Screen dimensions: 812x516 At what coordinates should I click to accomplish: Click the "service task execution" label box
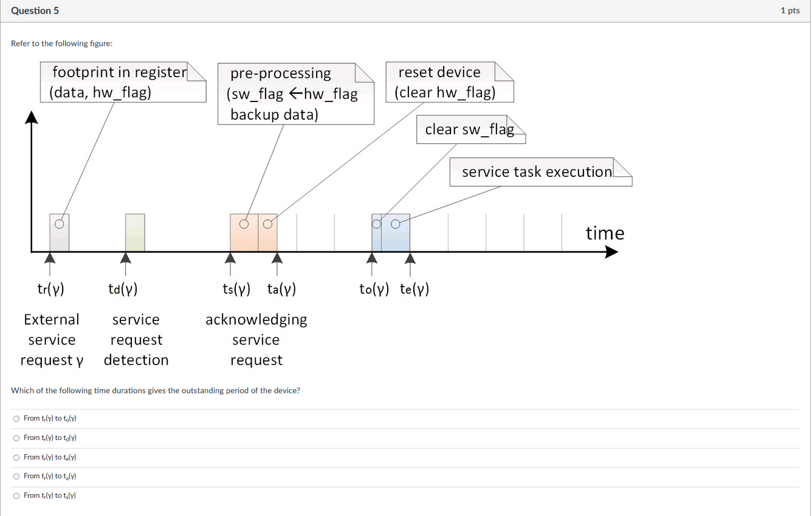click(540, 172)
